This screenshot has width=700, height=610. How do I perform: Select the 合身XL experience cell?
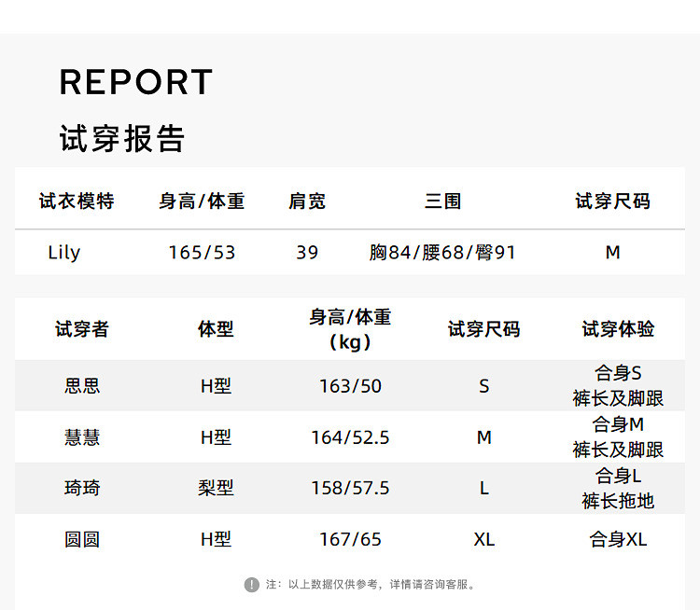(x=618, y=539)
